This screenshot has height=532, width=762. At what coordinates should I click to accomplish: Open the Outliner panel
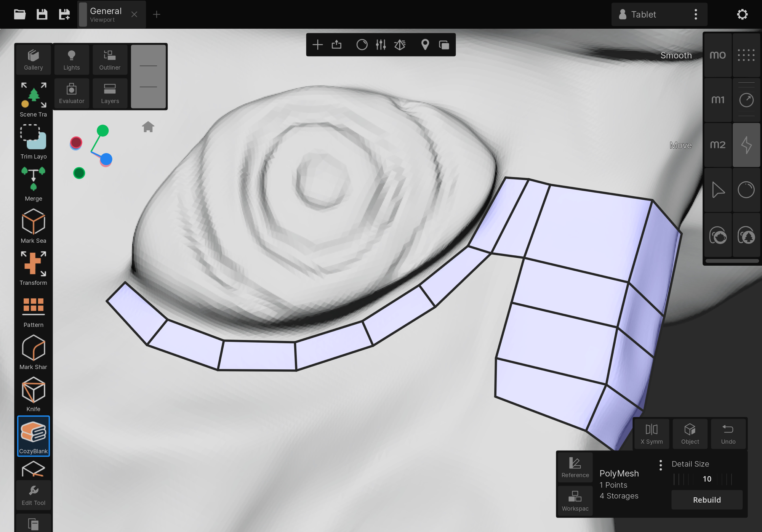[x=110, y=59]
